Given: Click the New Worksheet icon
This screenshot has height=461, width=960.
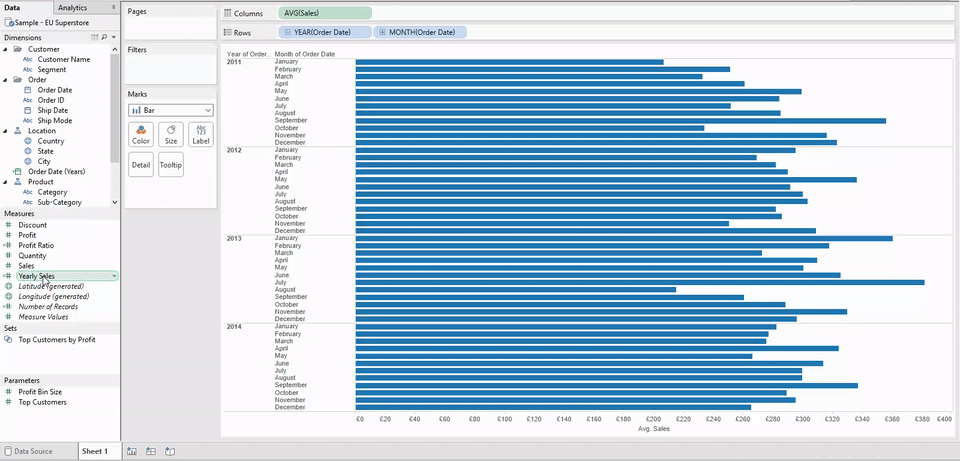Looking at the screenshot, I should (132, 451).
